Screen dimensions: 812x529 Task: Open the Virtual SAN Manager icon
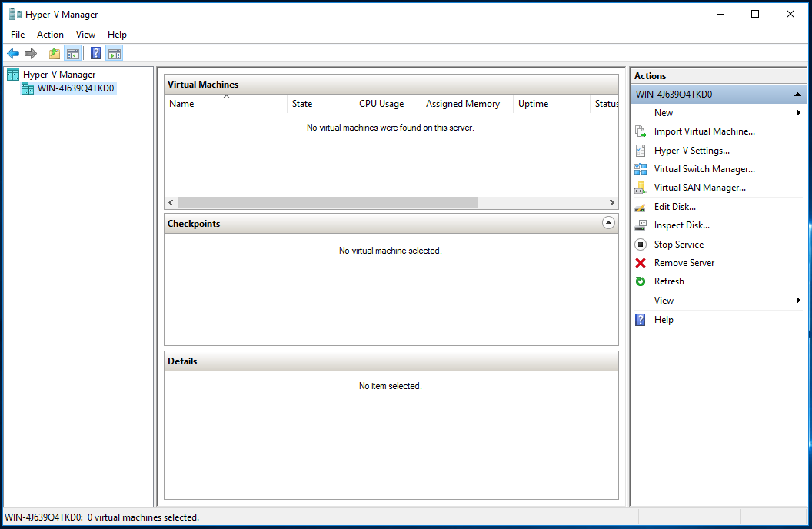coord(641,188)
